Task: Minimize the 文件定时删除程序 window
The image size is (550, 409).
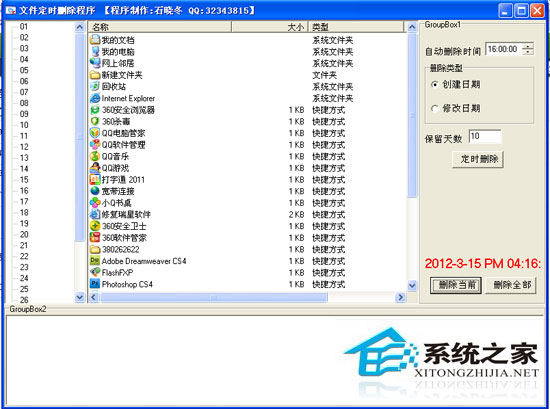Action: pos(505,11)
